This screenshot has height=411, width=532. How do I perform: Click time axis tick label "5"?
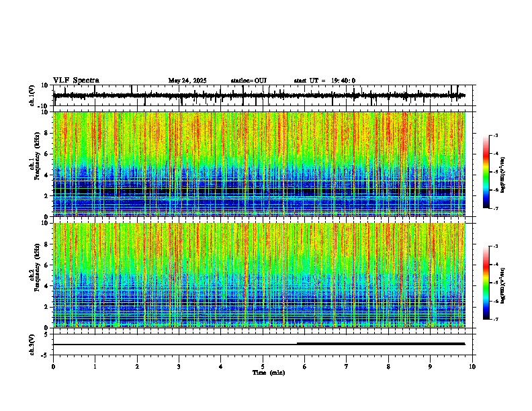pyautogui.click(x=263, y=367)
